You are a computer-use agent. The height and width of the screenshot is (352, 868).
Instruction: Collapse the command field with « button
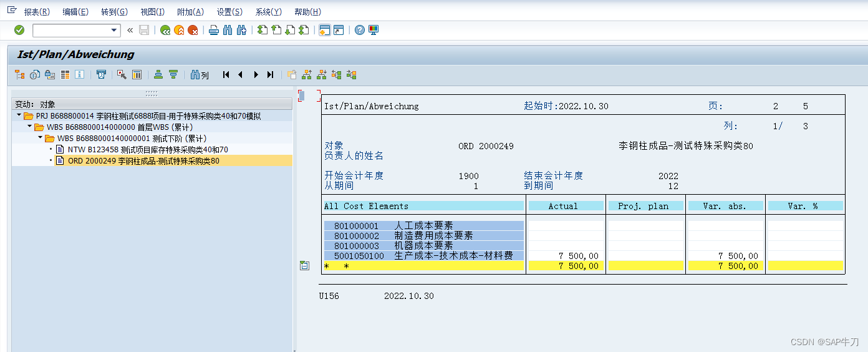point(130,30)
